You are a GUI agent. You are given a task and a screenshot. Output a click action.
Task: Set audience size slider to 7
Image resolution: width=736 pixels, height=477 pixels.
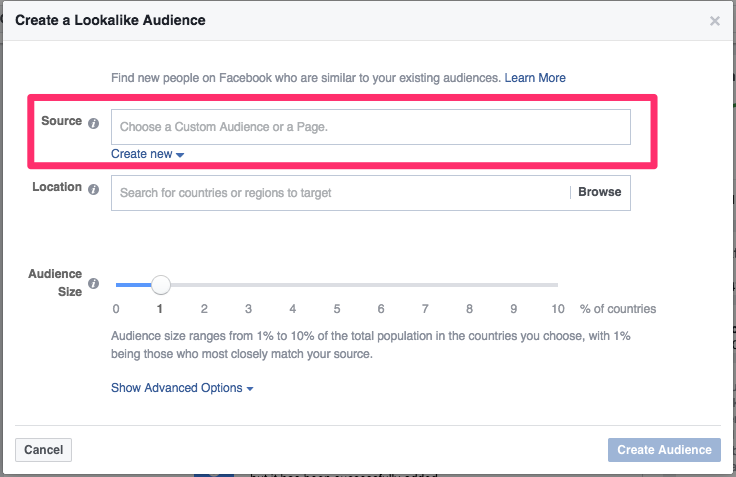pos(425,285)
